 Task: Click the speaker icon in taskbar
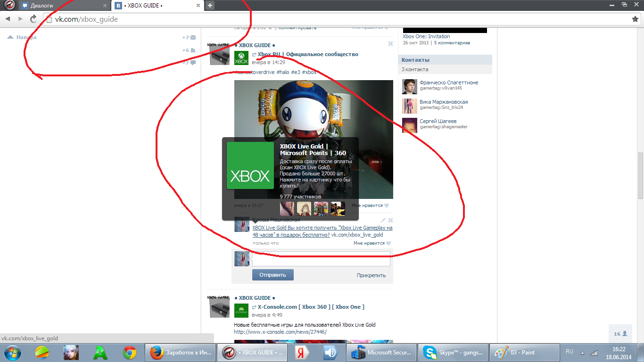click(x=330, y=352)
